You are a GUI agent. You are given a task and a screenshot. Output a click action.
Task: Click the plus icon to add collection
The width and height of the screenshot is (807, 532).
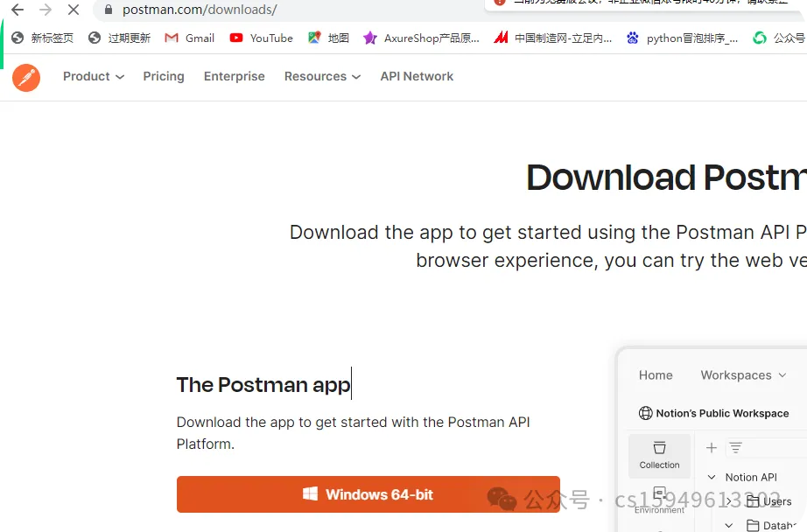(712, 448)
